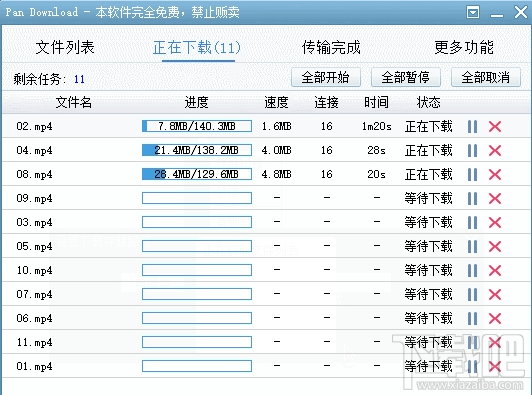Pause the waiting 11.mp4 task
Screen dimensions: 532x395
[472, 342]
